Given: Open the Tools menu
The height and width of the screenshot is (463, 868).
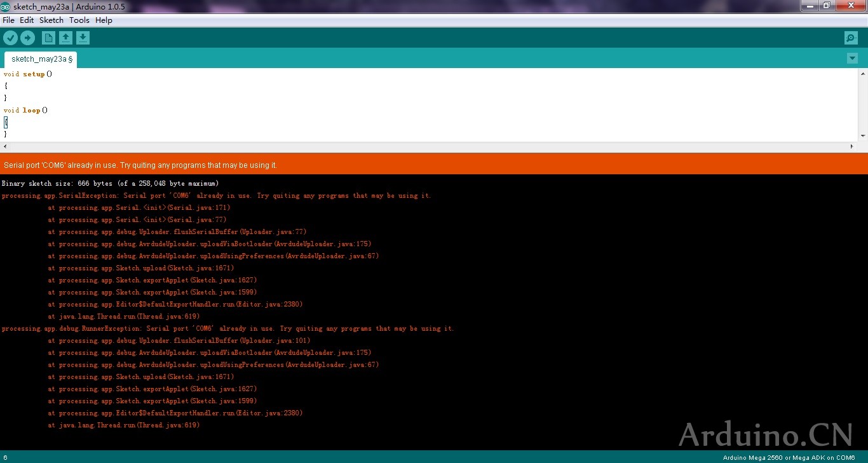Looking at the screenshot, I should pyautogui.click(x=79, y=20).
